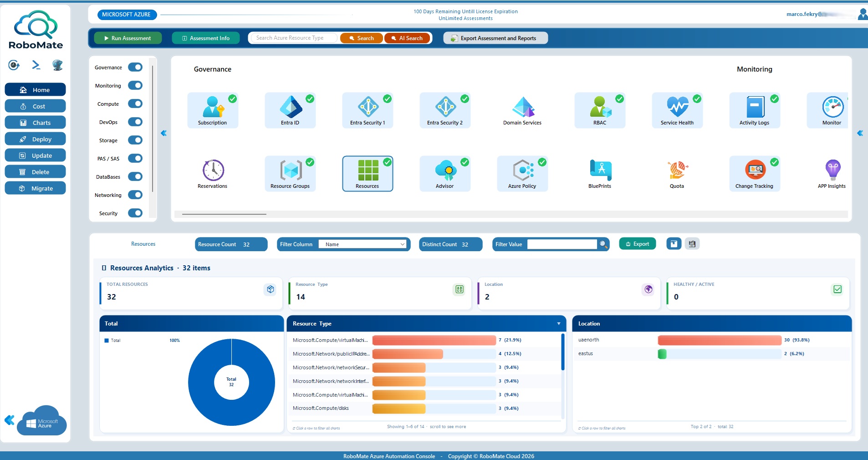Open the Filter Column Name dropdown
Viewport: 868px width, 460px height.
(363, 244)
